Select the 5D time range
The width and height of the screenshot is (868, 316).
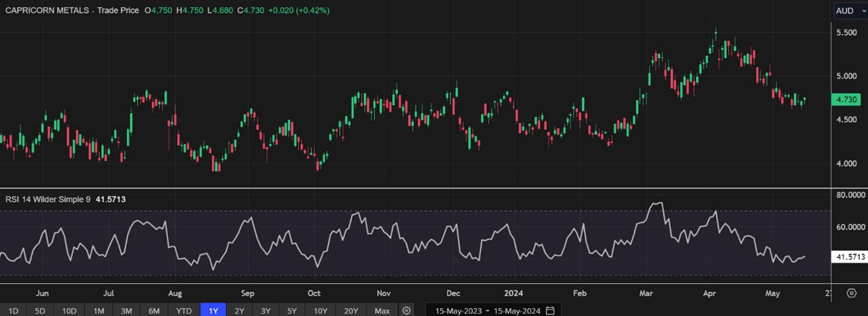click(x=40, y=311)
